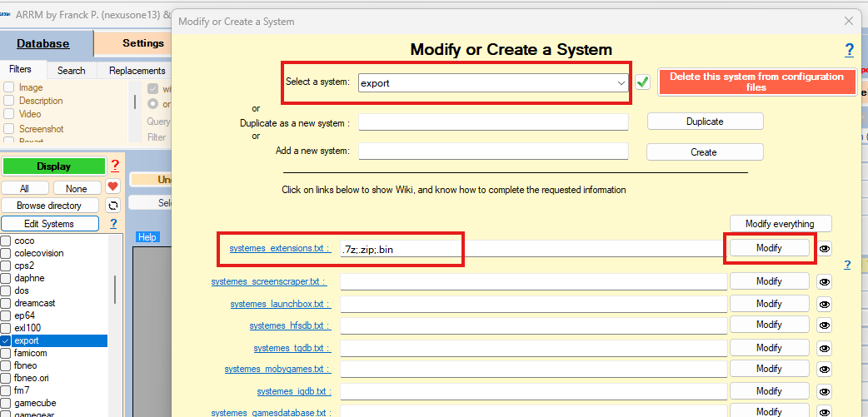Image resolution: width=868 pixels, height=417 pixels.
Task: Switch to the Search tab
Action: [71, 71]
